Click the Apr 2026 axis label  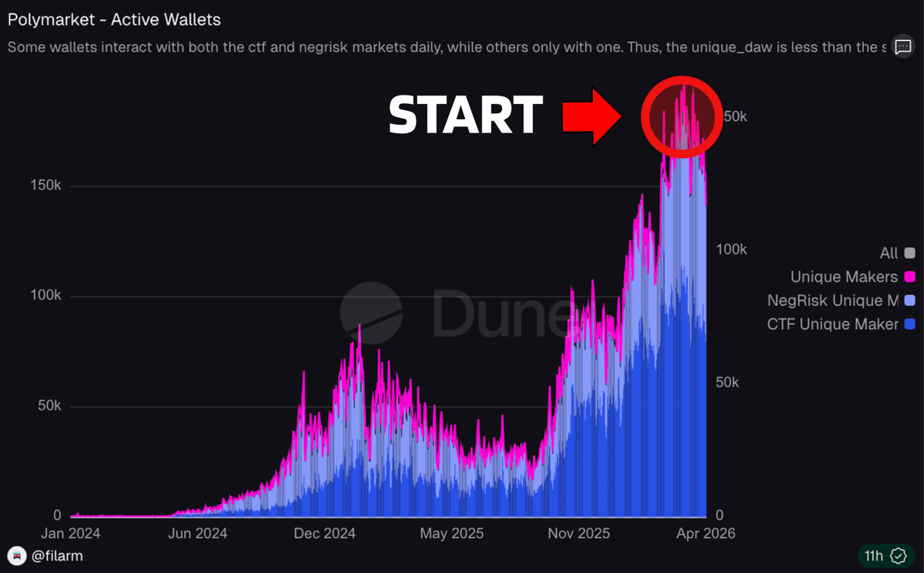pos(707,533)
